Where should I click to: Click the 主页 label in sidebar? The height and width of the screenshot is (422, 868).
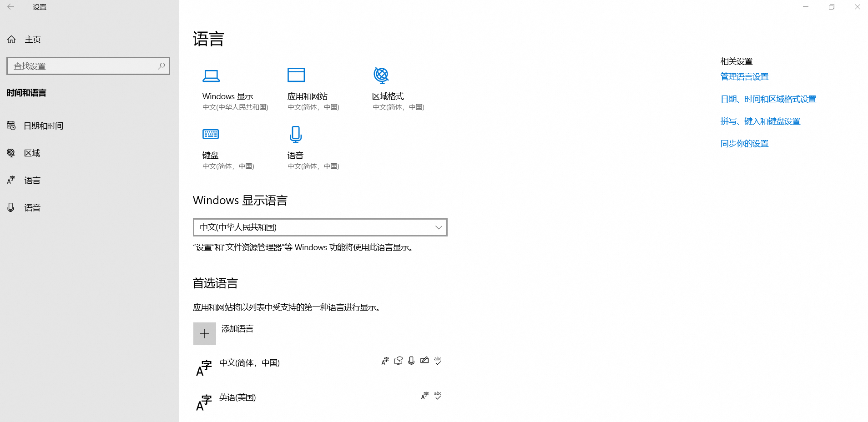click(x=33, y=40)
